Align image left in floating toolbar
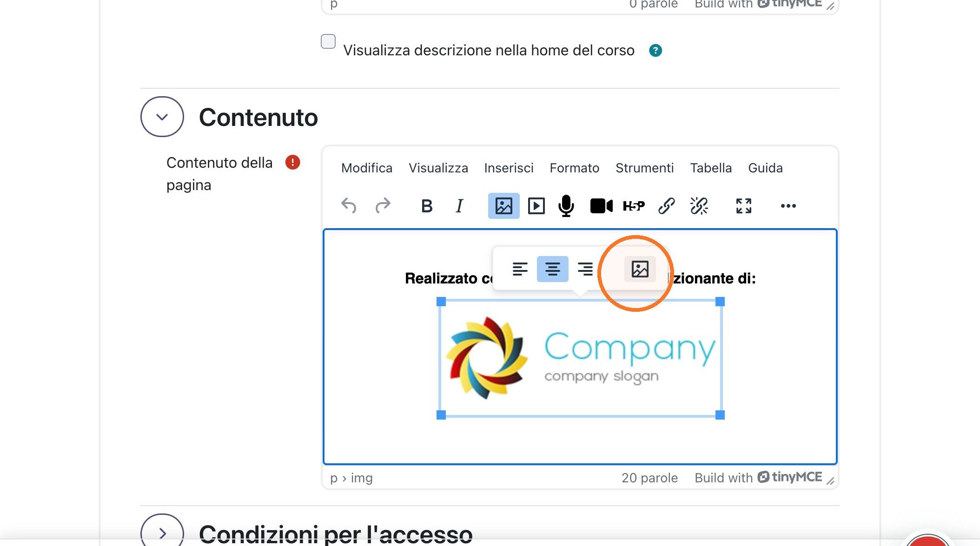The image size is (980, 546). pos(520,269)
